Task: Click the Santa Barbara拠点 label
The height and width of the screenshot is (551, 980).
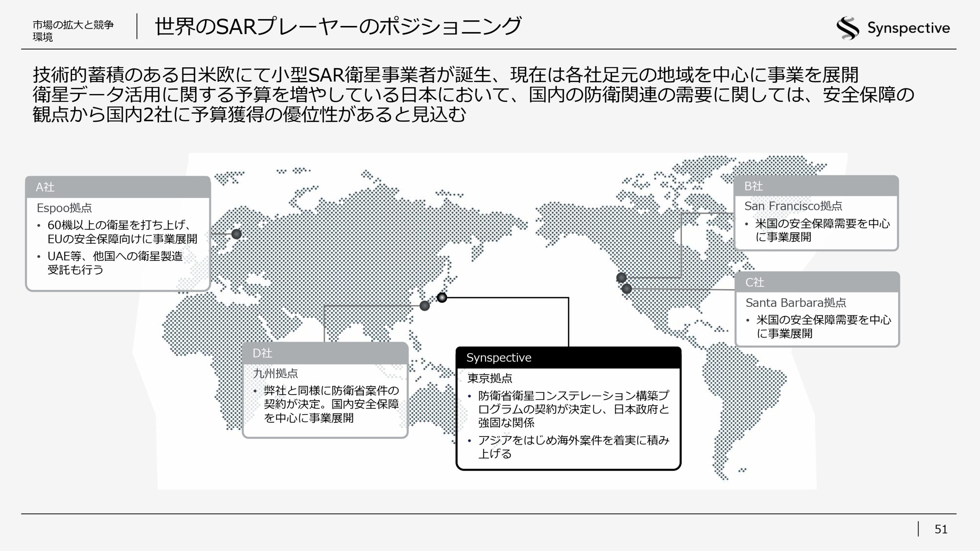Action: (796, 303)
